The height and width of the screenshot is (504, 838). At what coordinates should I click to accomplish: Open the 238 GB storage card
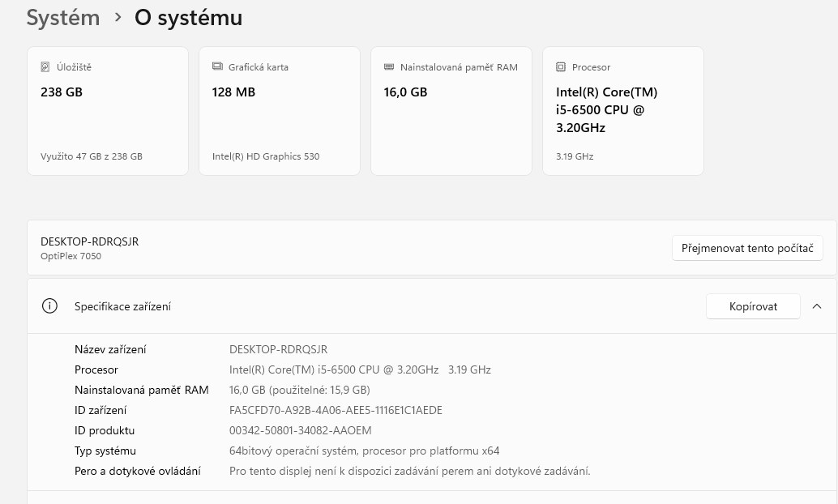click(x=108, y=111)
